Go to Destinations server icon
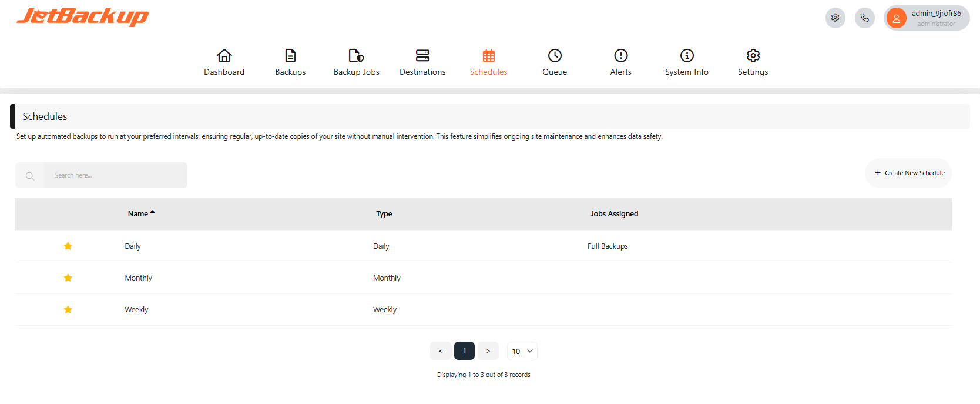The width and height of the screenshot is (980, 404). [x=422, y=56]
